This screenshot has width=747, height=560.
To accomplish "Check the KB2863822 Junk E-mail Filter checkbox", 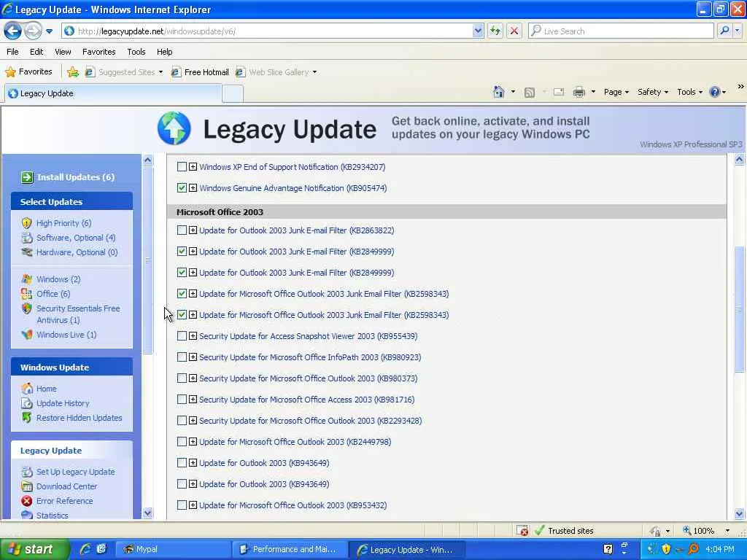I will (182, 230).
